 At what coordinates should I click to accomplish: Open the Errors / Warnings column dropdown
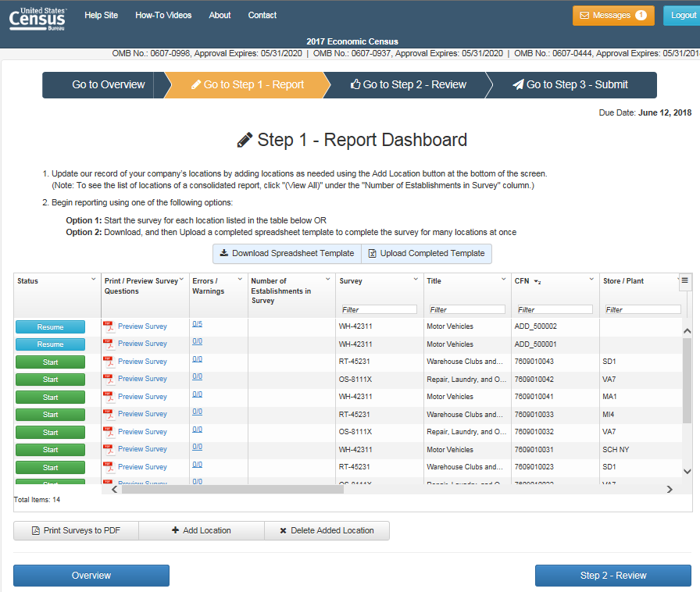(x=240, y=279)
